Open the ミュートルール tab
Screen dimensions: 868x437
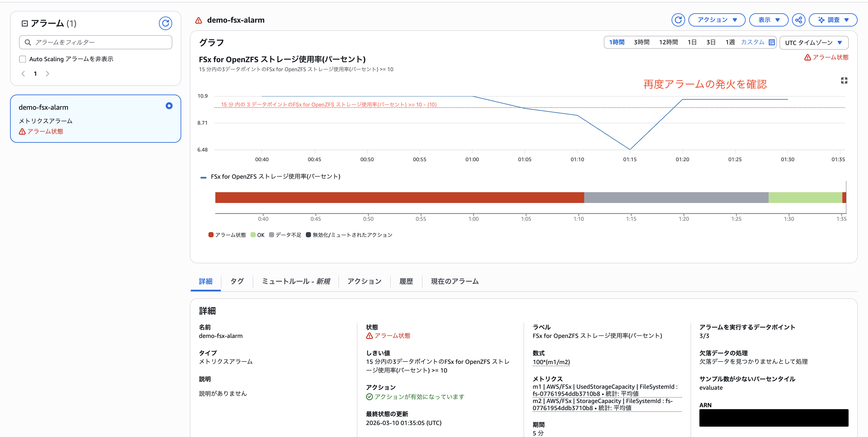pos(295,281)
